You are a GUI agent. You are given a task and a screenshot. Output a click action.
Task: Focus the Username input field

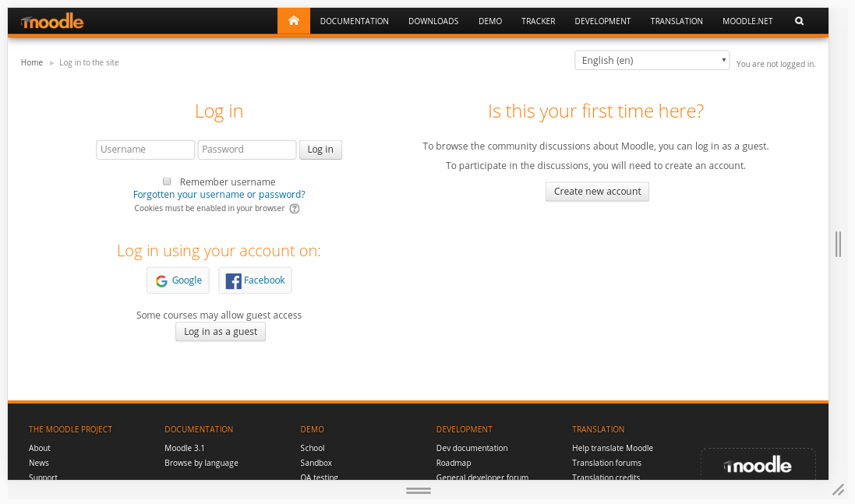(x=146, y=150)
